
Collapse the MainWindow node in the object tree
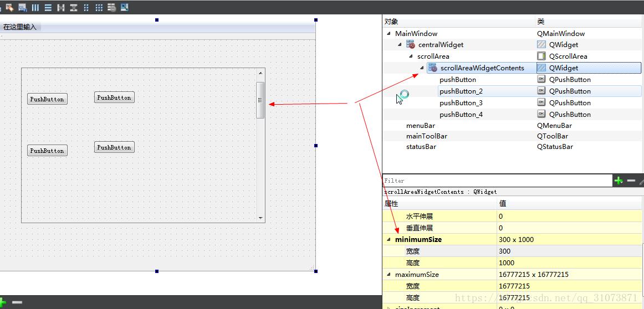point(389,34)
